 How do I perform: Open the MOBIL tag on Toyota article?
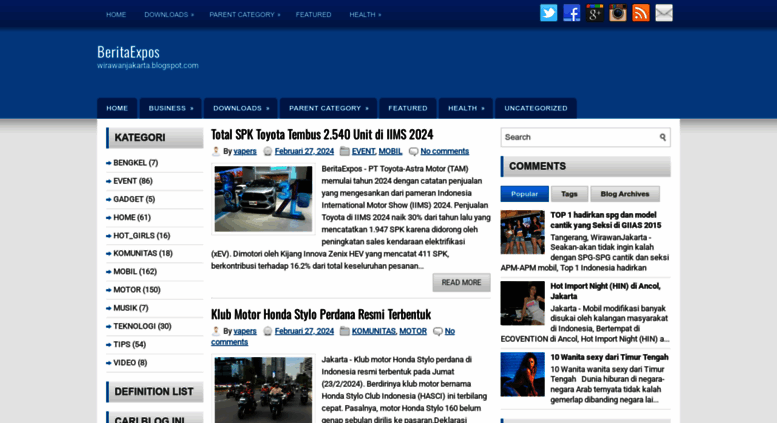click(390, 151)
